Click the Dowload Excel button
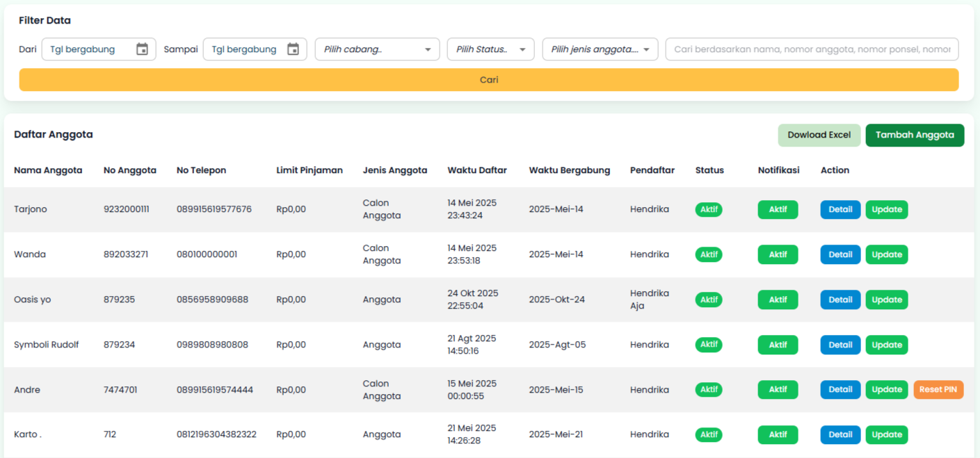This screenshot has height=458, width=980. click(819, 135)
